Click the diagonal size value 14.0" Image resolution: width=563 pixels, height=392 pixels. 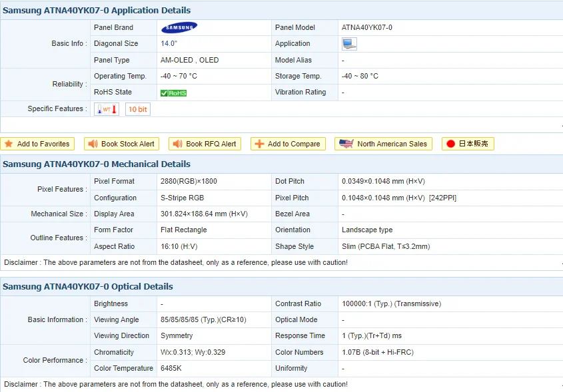coord(169,44)
